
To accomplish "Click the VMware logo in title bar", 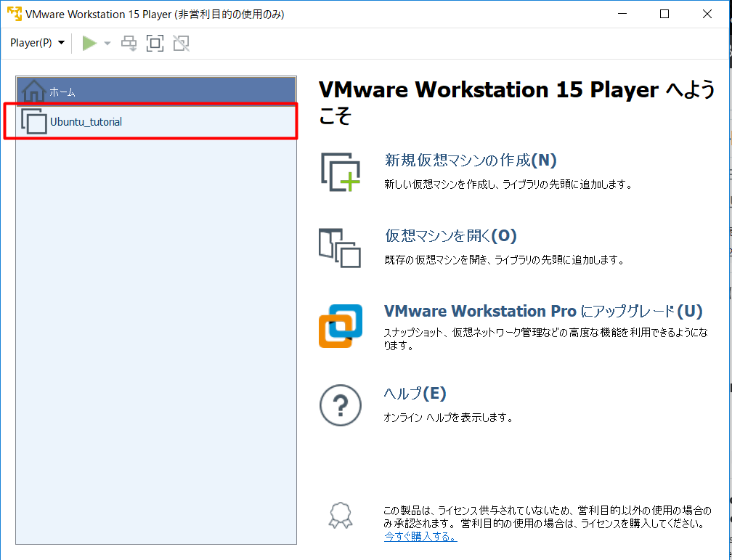I will tap(15, 14).
